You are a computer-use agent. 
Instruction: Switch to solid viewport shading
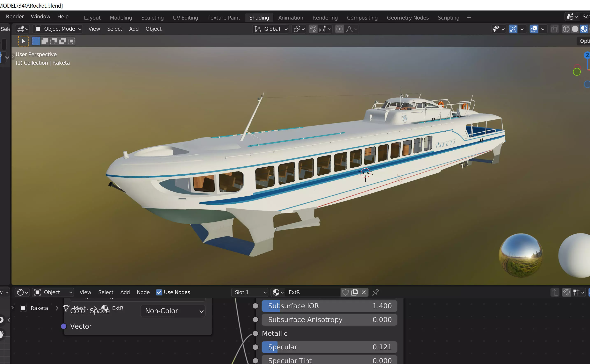coord(575,29)
